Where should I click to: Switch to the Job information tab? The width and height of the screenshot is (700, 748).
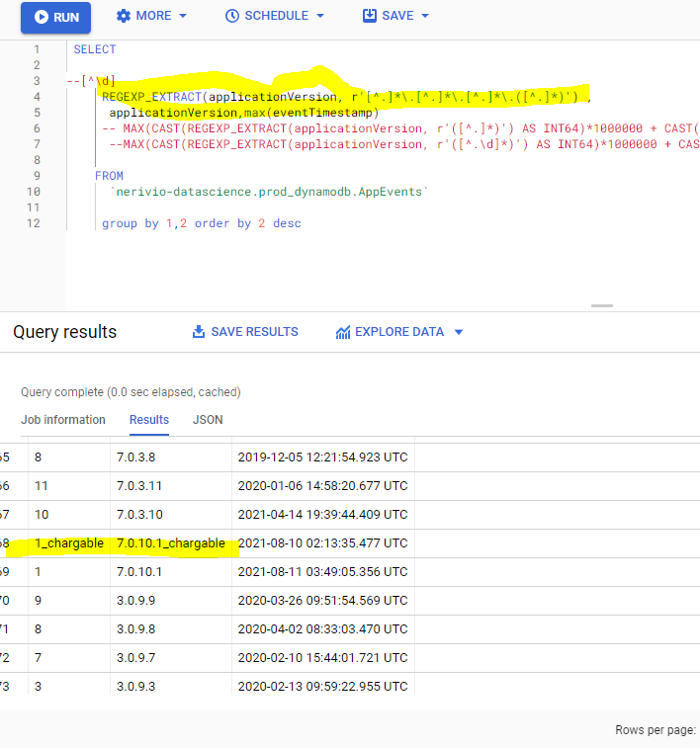[63, 420]
